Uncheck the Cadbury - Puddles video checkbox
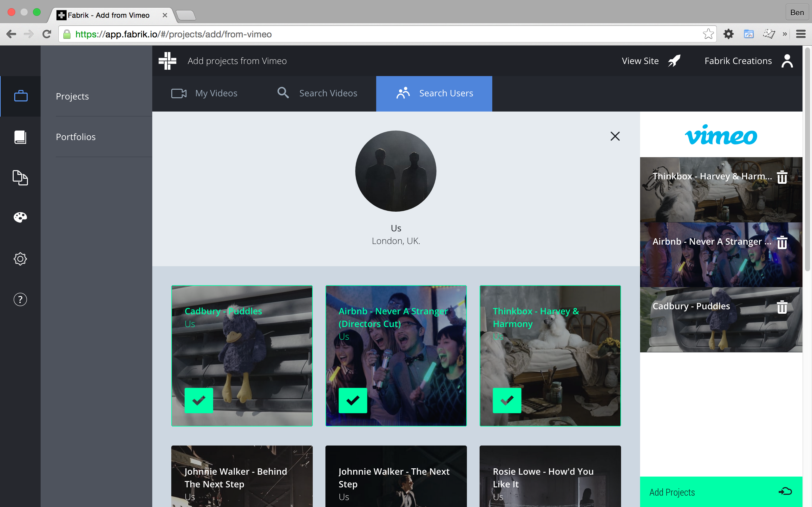Image resolution: width=812 pixels, height=507 pixels. pos(199,400)
